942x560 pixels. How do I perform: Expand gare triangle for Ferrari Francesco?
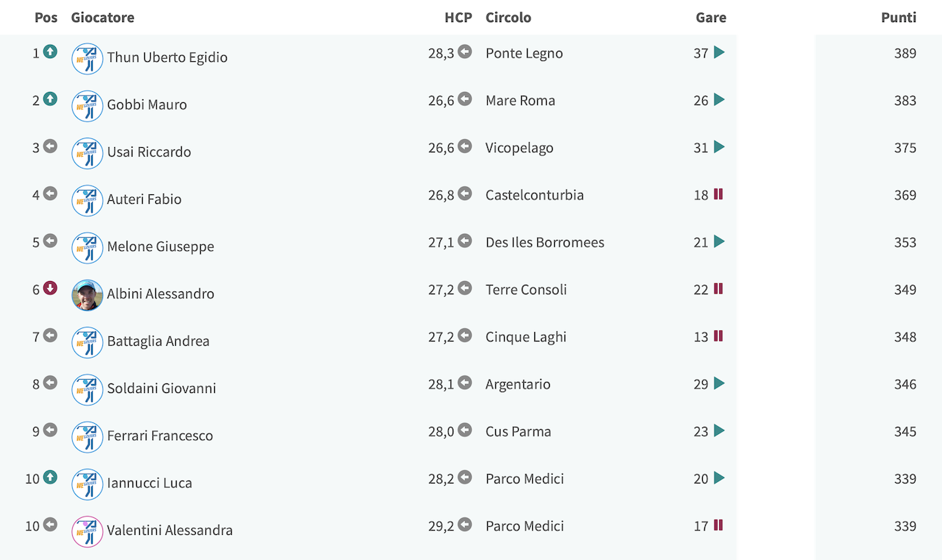[719, 430]
